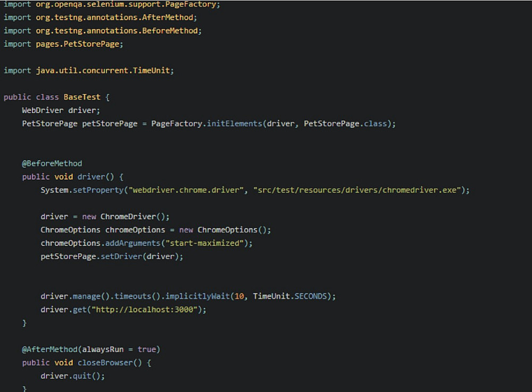Image resolution: width=532 pixels, height=392 pixels.
Task: Click the initElements method call
Action: coord(235,124)
